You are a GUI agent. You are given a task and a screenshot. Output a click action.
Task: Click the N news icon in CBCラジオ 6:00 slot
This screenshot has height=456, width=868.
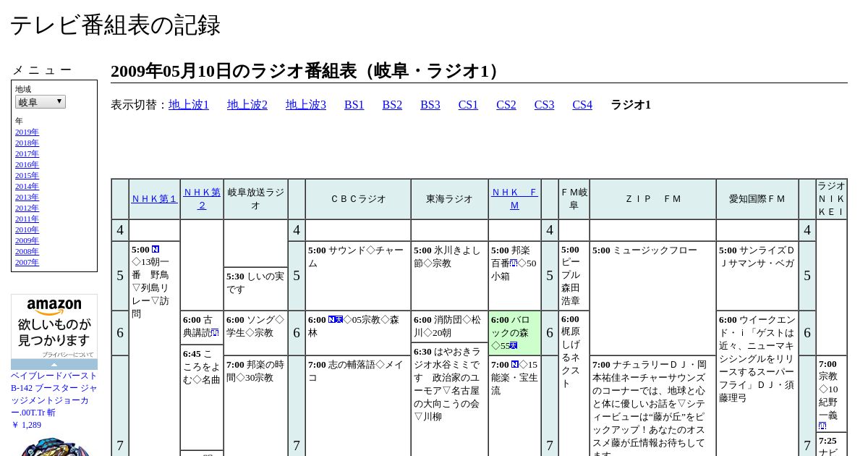pos(332,319)
